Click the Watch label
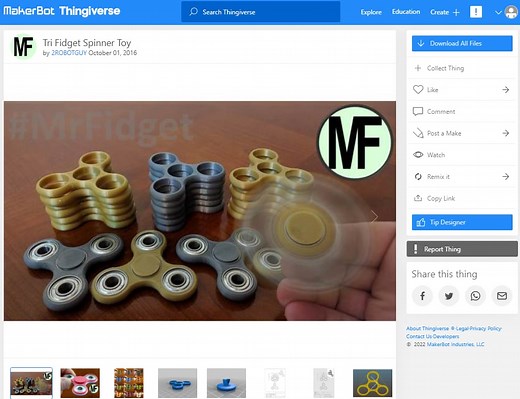Viewport: 520px width, 399px height. (x=436, y=155)
